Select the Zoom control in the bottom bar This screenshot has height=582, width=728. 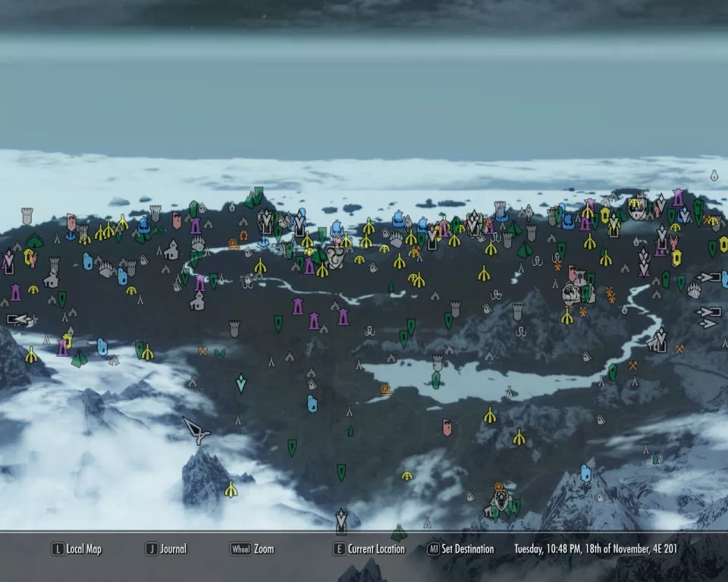(x=252, y=549)
